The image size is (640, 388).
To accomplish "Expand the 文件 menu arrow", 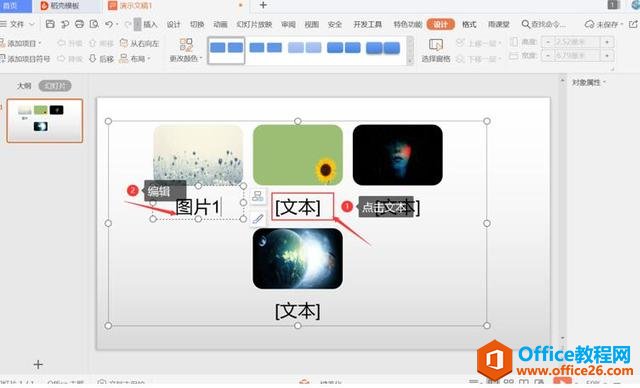I will coord(32,24).
